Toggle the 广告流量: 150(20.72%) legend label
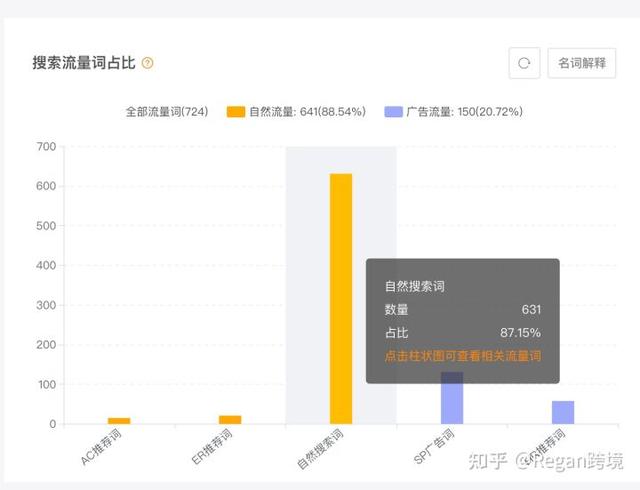This screenshot has height=490, width=640. pos(464,112)
